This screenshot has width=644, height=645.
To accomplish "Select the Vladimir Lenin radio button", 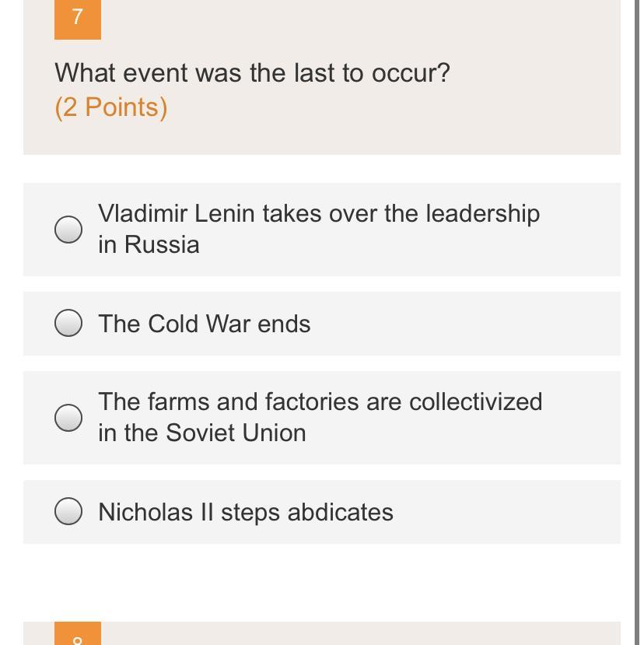I will (x=68, y=230).
